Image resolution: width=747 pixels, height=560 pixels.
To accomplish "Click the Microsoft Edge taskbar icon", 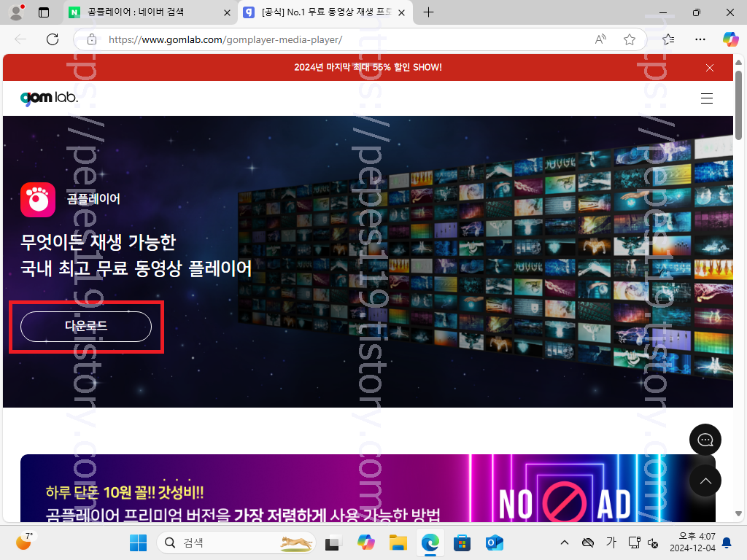I will (x=430, y=542).
